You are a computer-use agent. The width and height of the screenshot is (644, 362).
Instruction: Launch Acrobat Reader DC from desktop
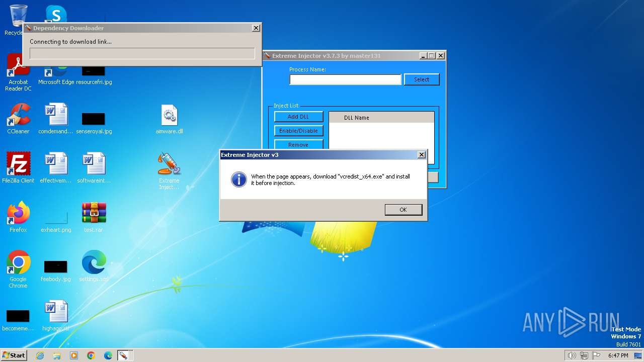[x=18, y=73]
